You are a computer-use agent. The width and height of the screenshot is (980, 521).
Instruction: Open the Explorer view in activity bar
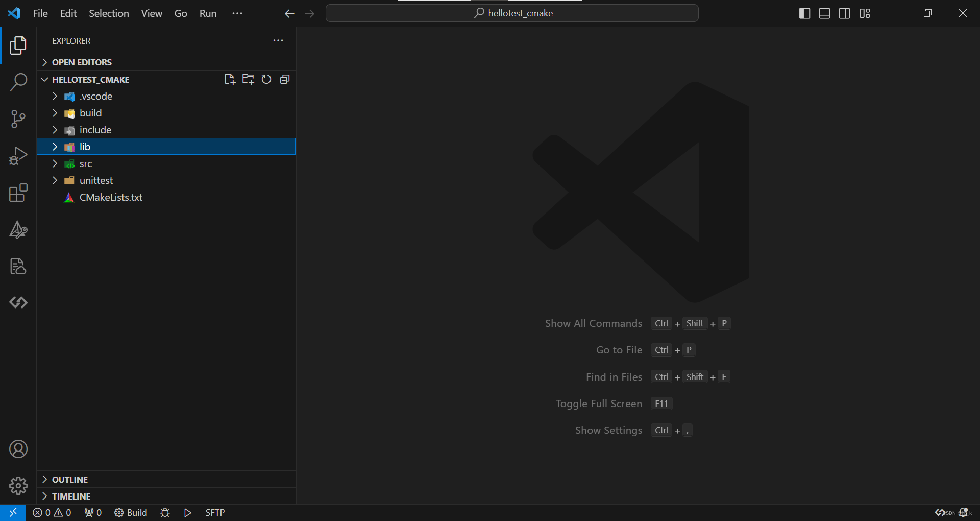coord(18,45)
